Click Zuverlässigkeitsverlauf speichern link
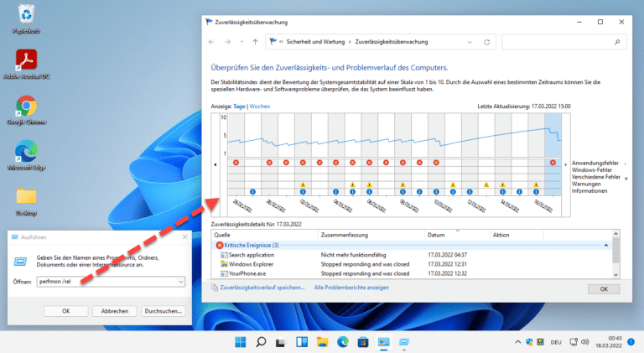The height and width of the screenshot is (353, 644). point(262,288)
